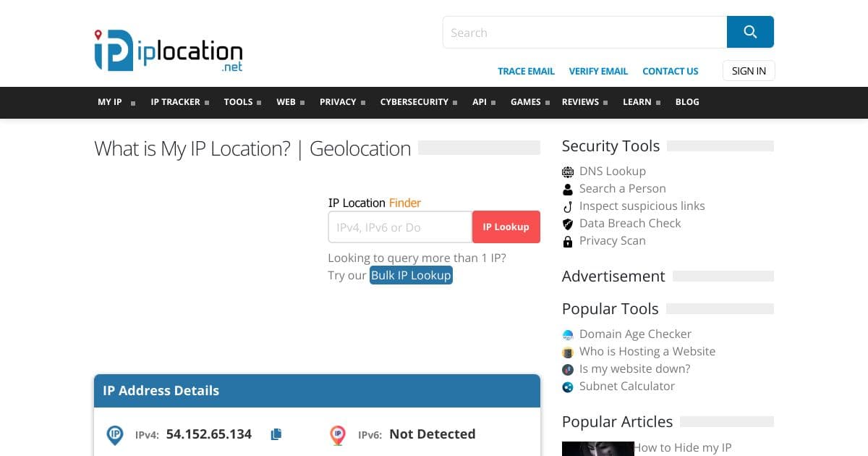Image resolution: width=868 pixels, height=456 pixels.
Task: Open the Bulk IP Lookup link
Action: coord(411,275)
